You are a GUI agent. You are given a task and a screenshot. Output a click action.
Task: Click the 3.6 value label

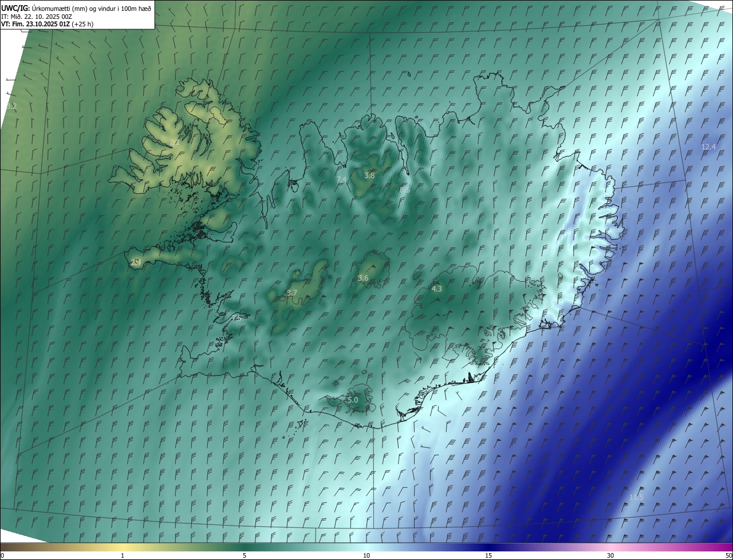click(363, 278)
